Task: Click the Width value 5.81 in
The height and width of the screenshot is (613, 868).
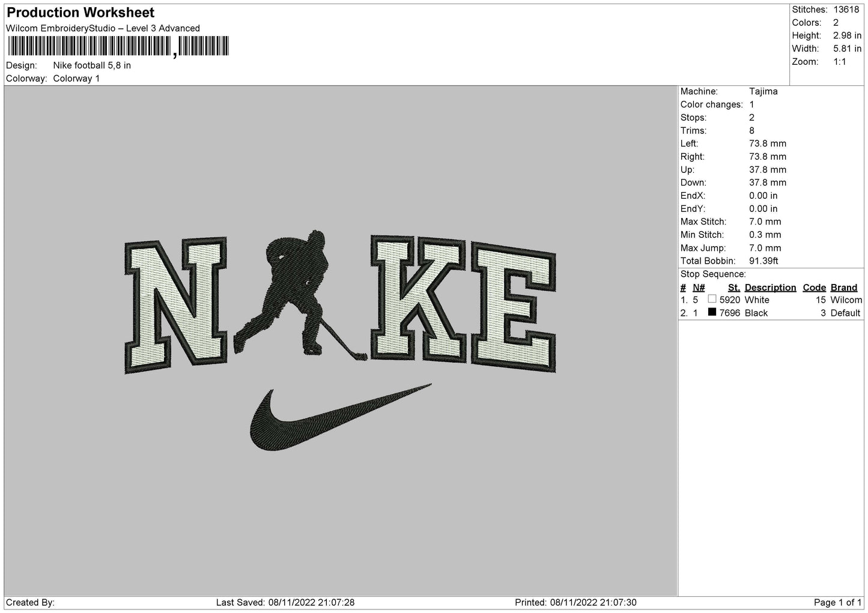Action: 847,49
